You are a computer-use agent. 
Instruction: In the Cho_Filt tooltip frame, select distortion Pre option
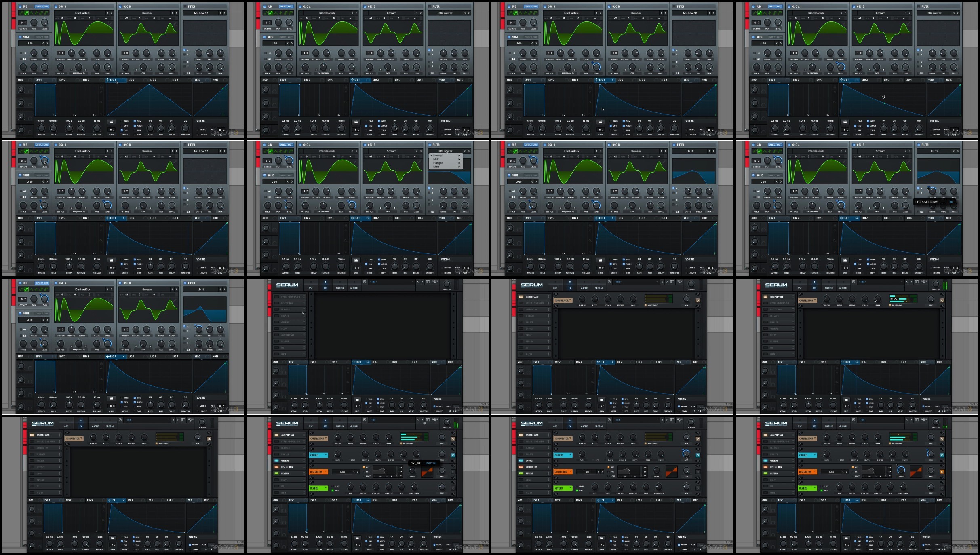coord(364,472)
